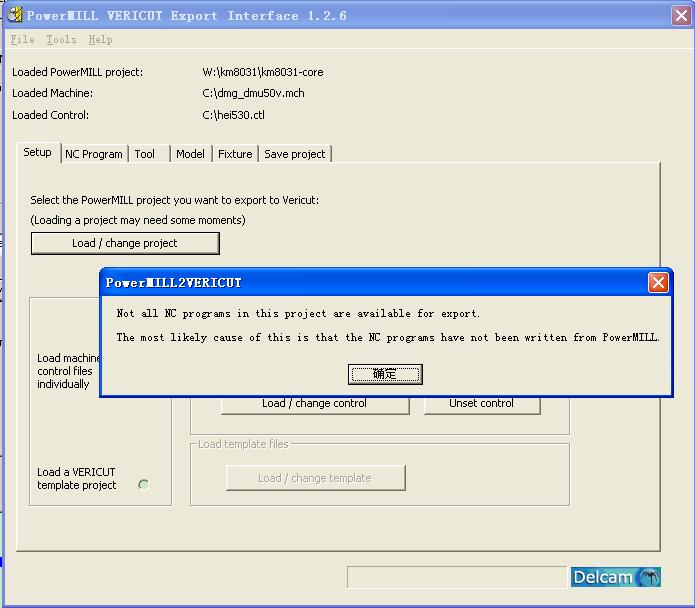
Task: Click the Loaded PowerMILL project label
Action: click(x=78, y=72)
